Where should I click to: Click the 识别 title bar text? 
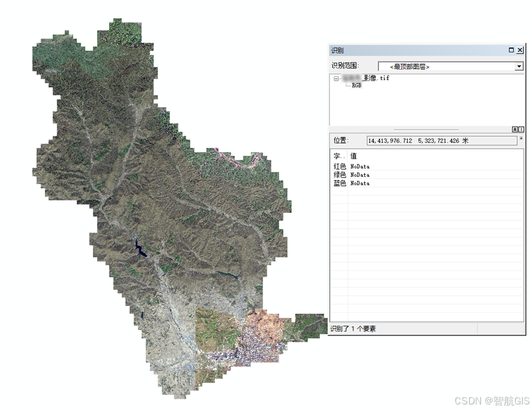pos(338,50)
